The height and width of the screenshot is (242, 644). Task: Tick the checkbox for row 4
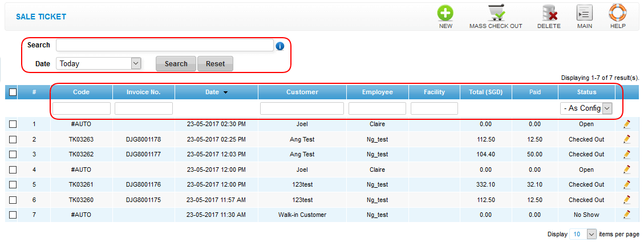[x=13, y=170]
